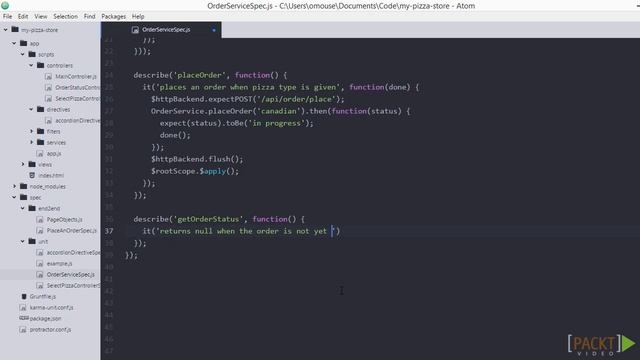
Task: Open the File menu
Action: [x=7, y=16]
